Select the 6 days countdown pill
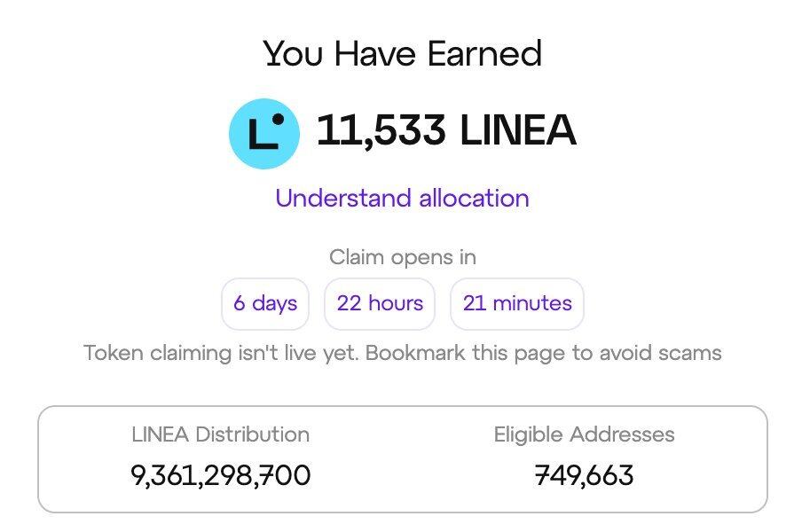802x532 pixels. [x=265, y=303]
